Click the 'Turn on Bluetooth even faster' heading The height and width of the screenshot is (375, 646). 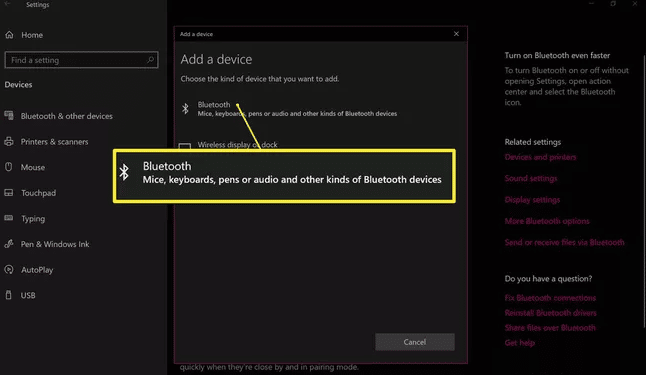point(557,55)
